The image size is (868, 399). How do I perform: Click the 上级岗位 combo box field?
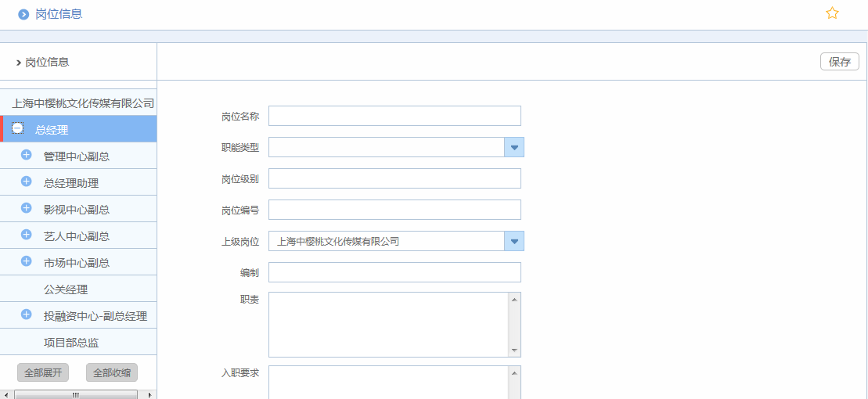tap(387, 241)
